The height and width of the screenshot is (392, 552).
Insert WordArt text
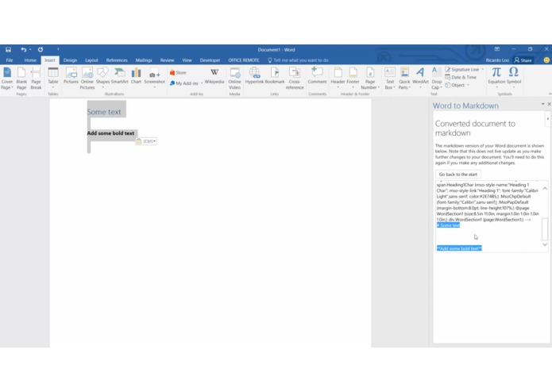pos(420,78)
